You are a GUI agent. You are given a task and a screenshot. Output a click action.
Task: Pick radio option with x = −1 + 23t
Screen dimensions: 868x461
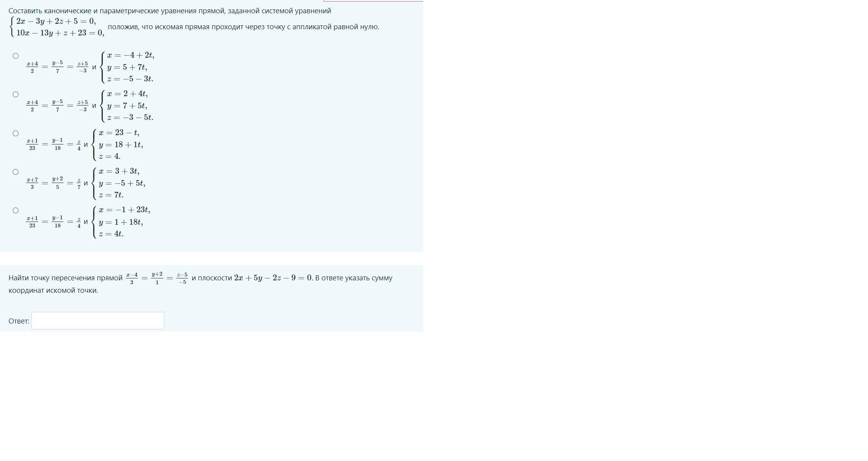16,210
